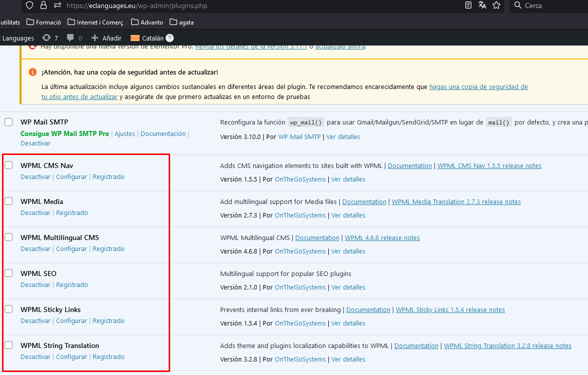Open the site permissions icon in address bar
This screenshot has width=588, height=375.
coord(58,5)
